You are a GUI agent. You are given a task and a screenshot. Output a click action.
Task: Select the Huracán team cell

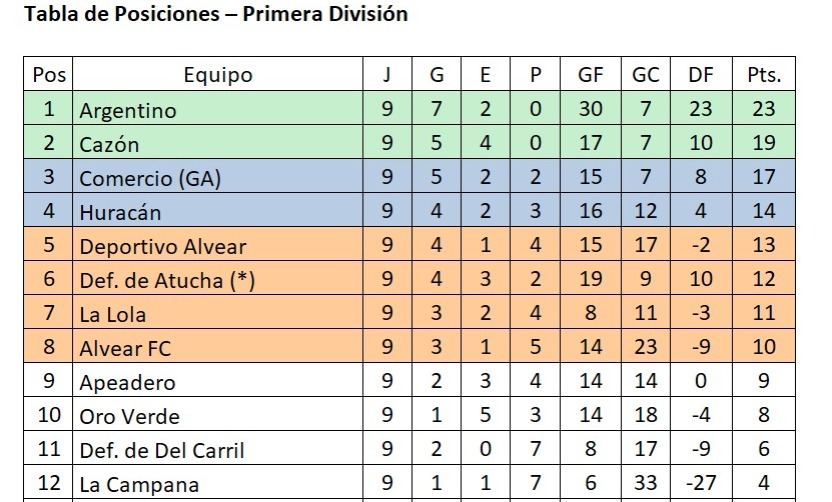click(x=218, y=211)
